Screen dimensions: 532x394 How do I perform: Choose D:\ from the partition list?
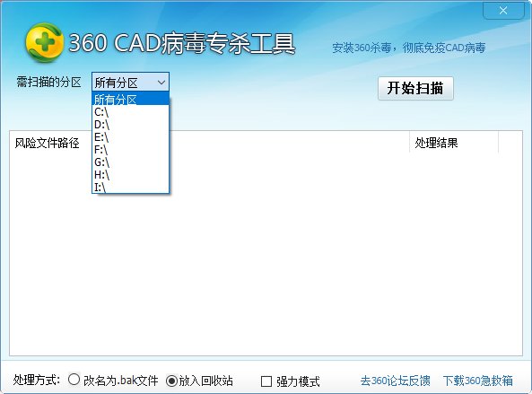coord(130,125)
